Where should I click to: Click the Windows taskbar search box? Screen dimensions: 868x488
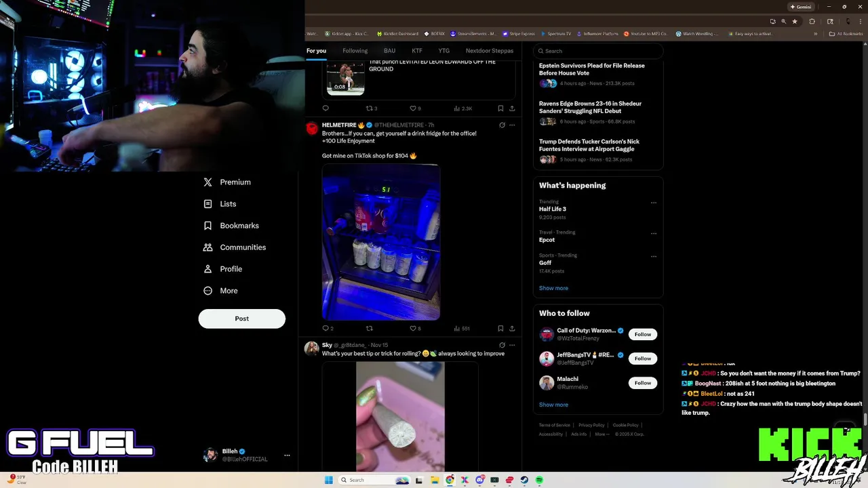pyautogui.click(x=373, y=480)
